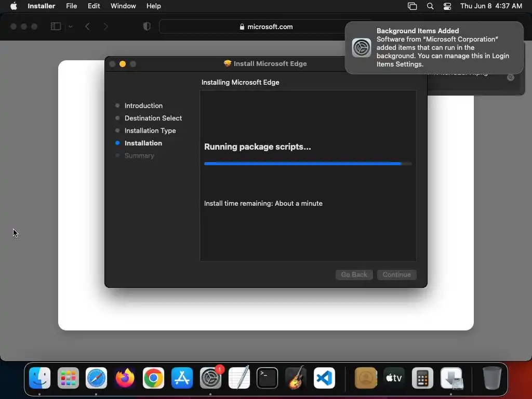Select the Destination Select step
Image resolution: width=532 pixels, height=399 pixels.
click(153, 118)
